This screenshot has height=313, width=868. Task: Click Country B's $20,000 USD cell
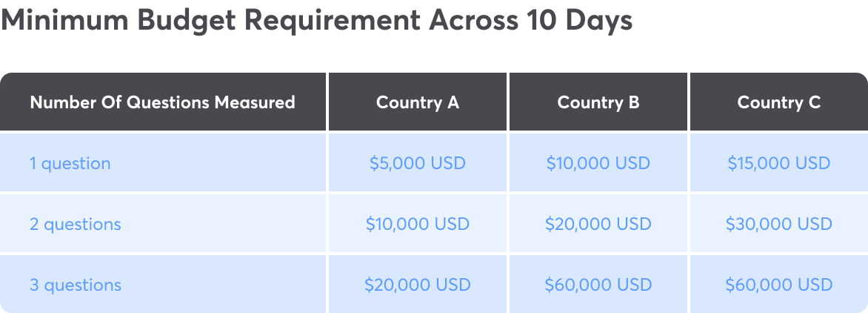click(x=598, y=224)
